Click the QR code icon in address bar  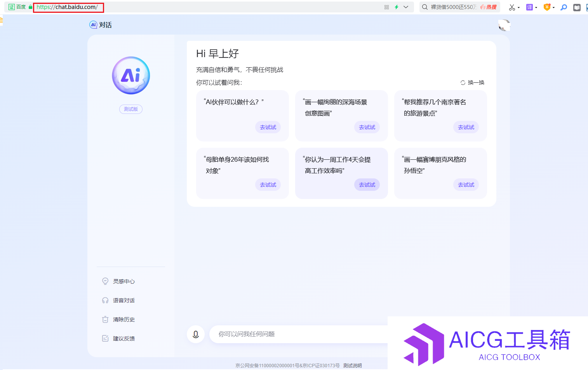[x=386, y=7]
